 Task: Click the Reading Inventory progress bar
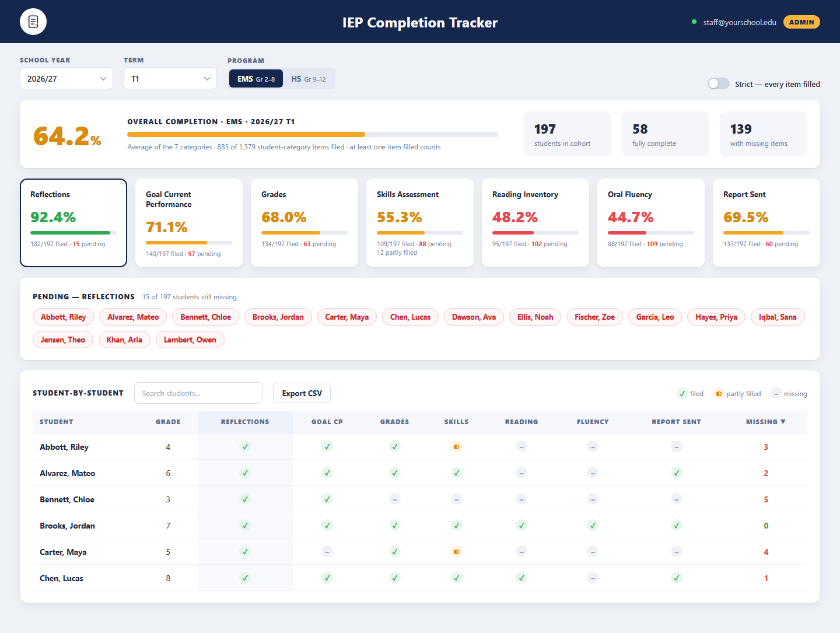pos(535,233)
